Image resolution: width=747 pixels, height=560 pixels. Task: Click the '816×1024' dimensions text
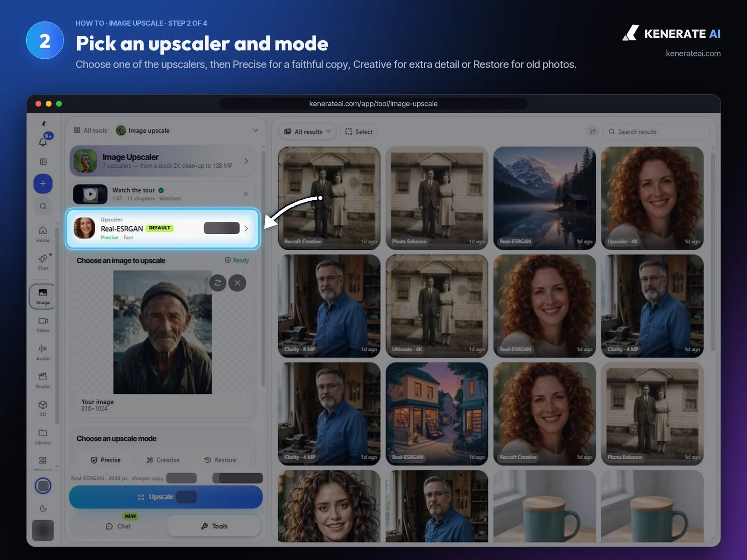94,408
